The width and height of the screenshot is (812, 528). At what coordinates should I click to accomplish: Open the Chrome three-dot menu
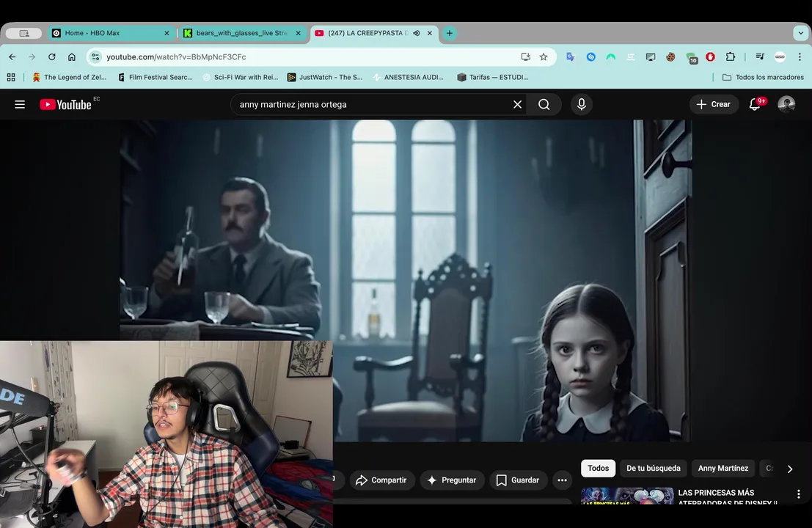click(800, 57)
